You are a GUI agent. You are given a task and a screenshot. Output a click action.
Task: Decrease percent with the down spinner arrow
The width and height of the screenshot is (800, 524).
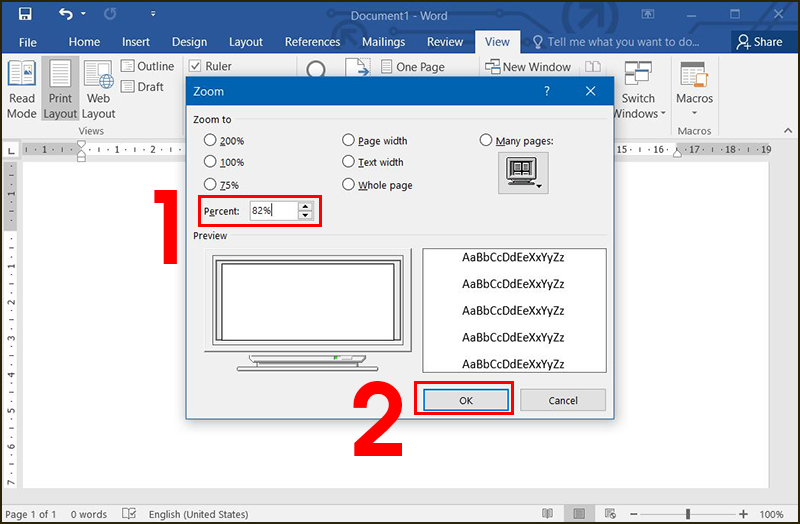[x=305, y=215]
